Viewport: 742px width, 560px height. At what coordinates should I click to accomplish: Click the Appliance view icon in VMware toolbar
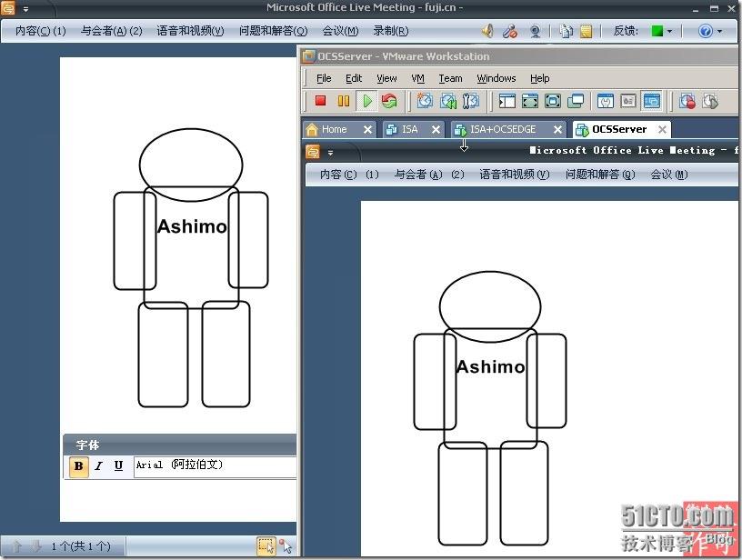coord(628,101)
